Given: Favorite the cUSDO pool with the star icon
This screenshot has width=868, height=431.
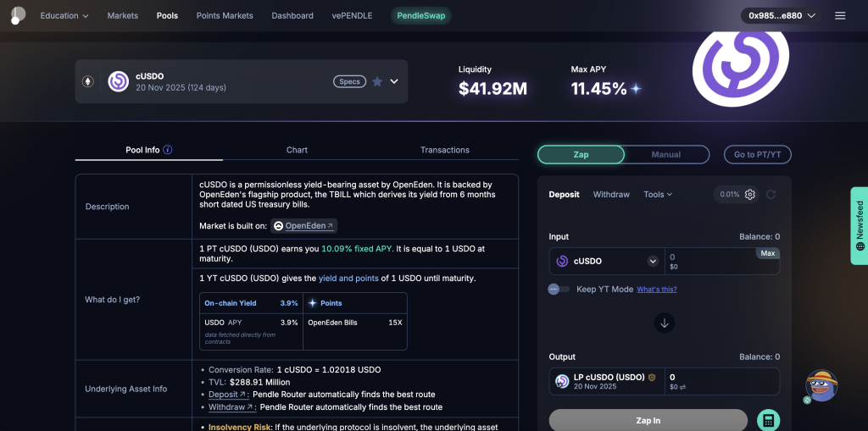Looking at the screenshot, I should 377,81.
